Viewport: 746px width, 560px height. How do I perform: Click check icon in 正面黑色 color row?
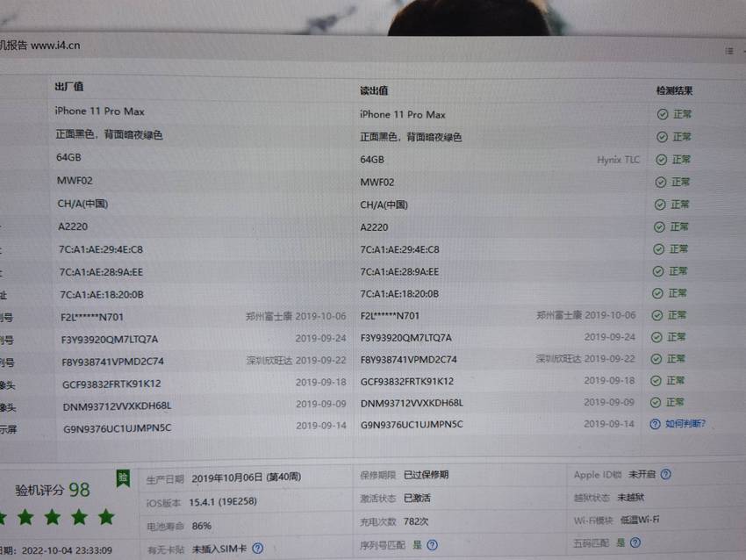[x=662, y=137]
